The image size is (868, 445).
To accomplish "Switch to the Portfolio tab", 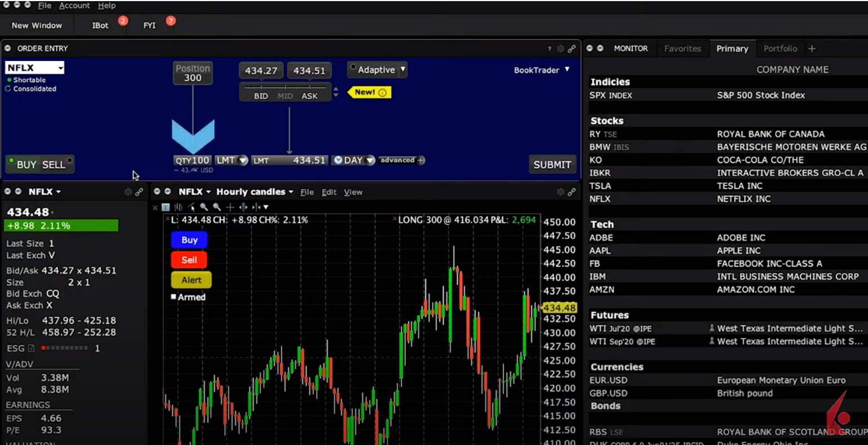I will (780, 49).
